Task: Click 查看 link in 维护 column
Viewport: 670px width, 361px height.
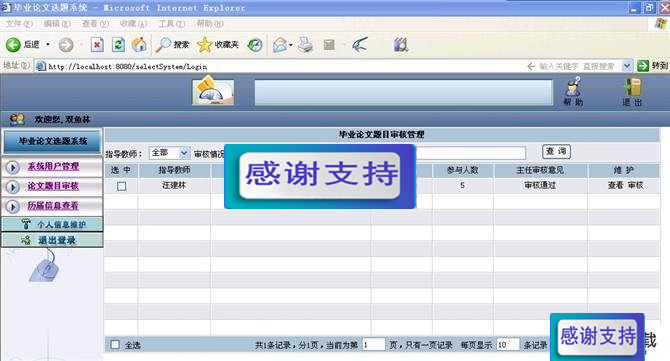Action: tap(615, 185)
